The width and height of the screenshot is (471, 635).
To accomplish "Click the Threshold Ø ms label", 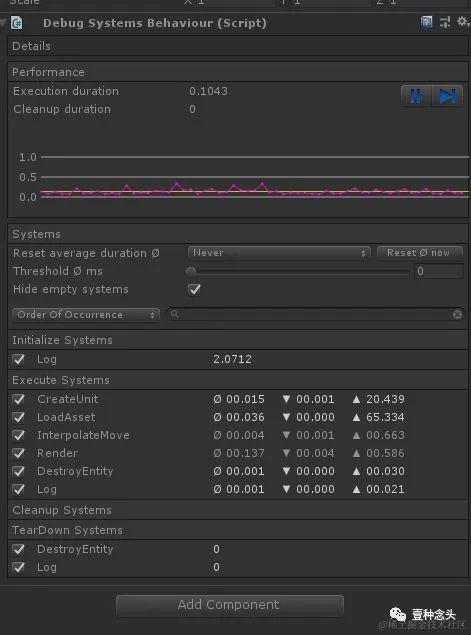I will click(58, 271).
